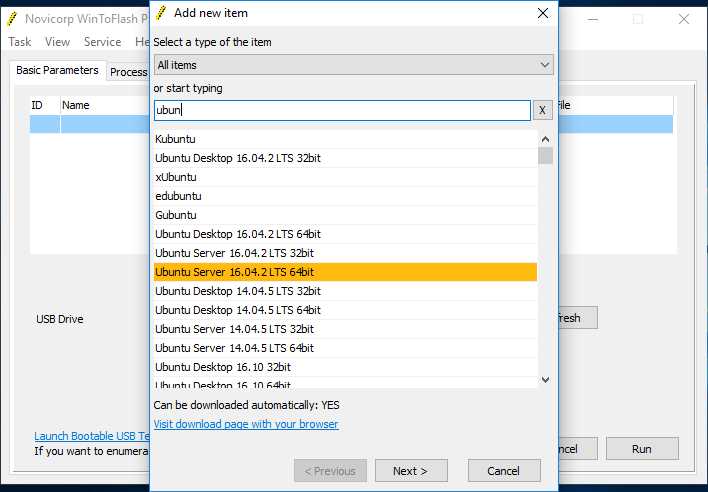
Task: Switch to the Basic Parameters tab
Action: tap(57, 70)
